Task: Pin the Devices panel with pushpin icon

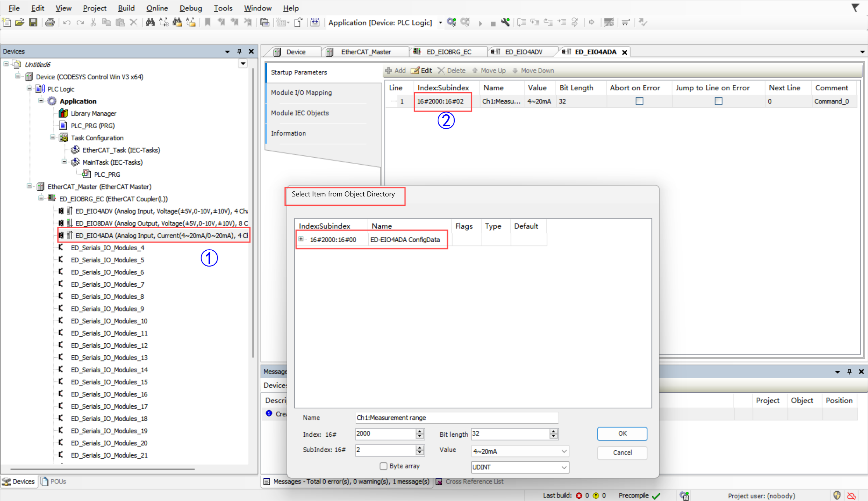Action: [239, 52]
